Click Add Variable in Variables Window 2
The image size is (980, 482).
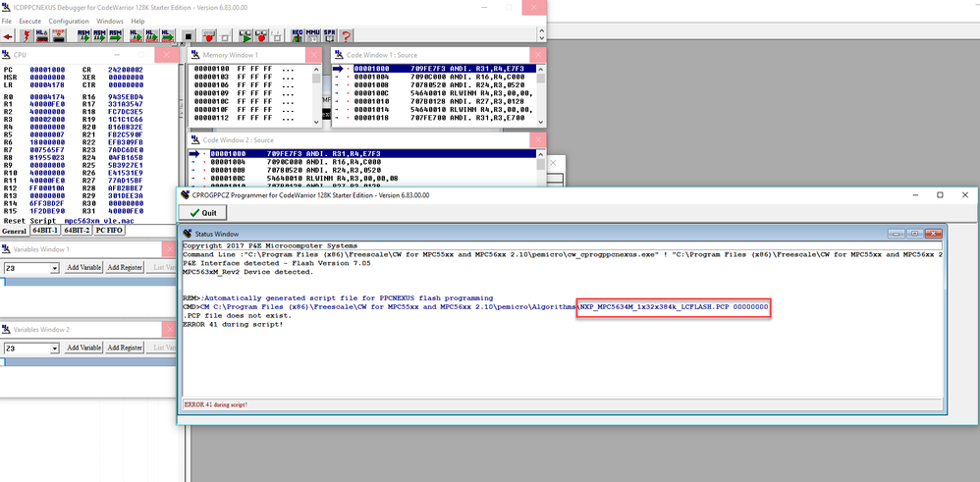click(x=83, y=348)
